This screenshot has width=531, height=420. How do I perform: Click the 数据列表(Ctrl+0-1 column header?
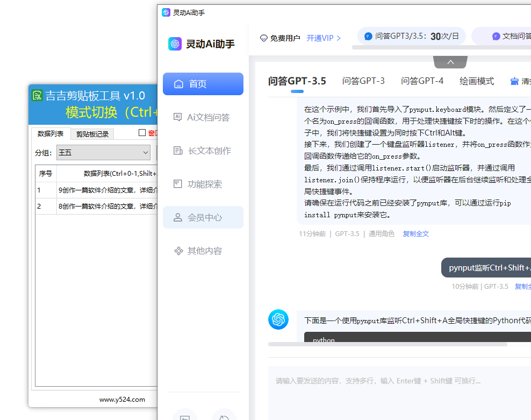(107, 174)
